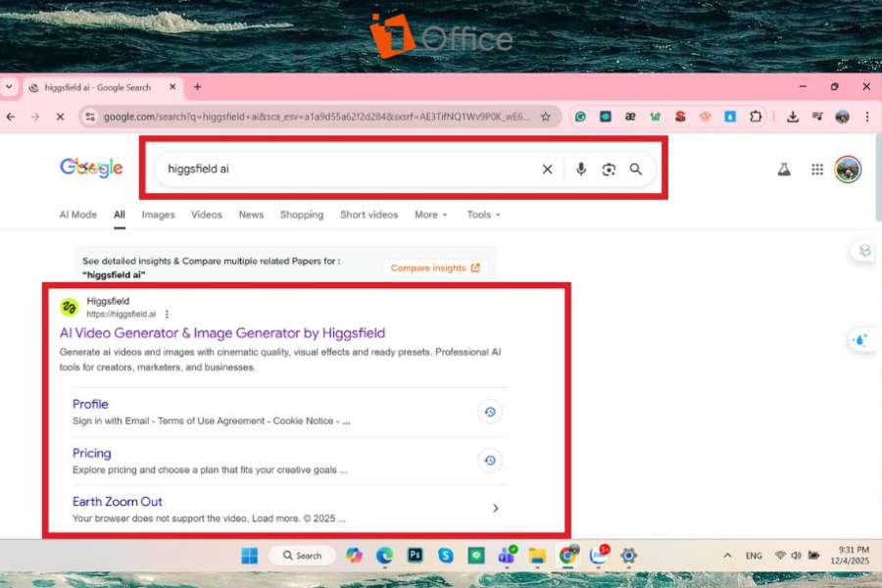Switch to Images results tab
Screen dimensions: 882x588
point(158,215)
